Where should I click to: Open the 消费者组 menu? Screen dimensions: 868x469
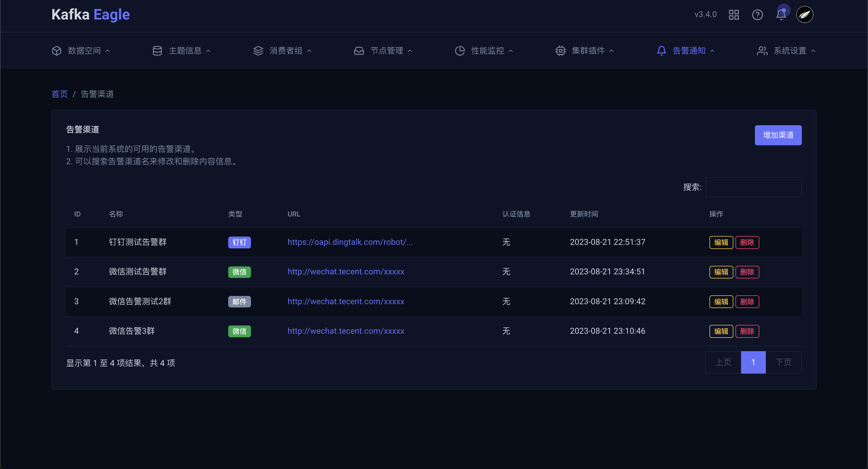(x=286, y=51)
